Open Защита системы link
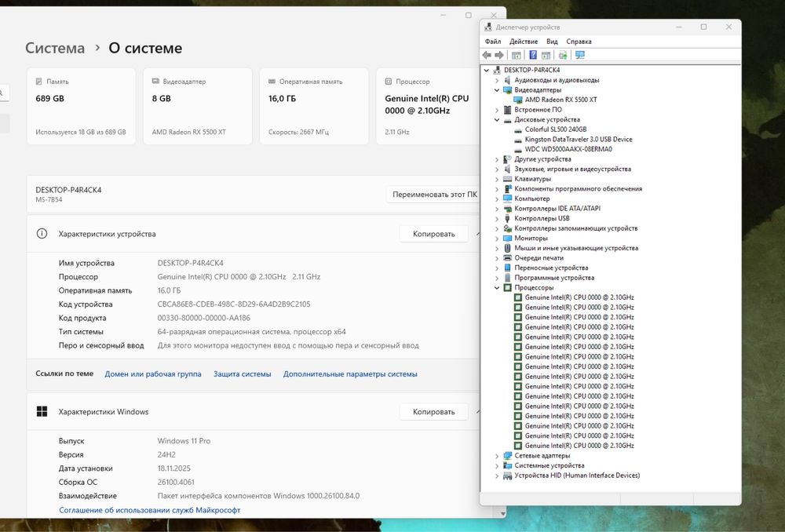The width and height of the screenshot is (785, 532). (243, 373)
